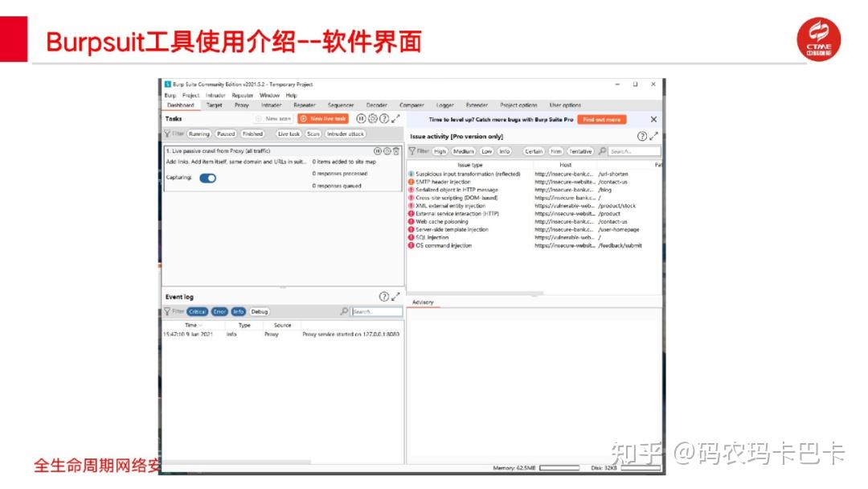Click the New scan button

tap(273, 118)
